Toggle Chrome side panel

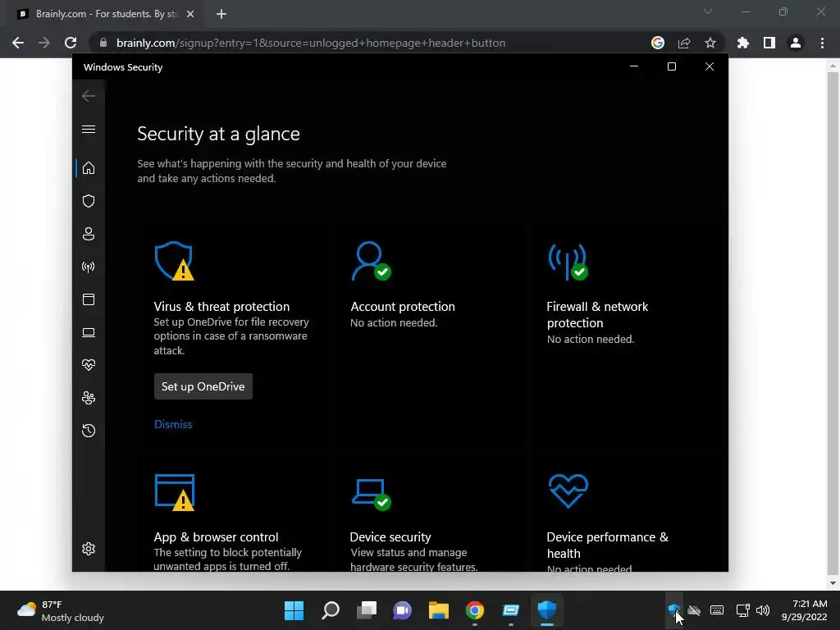point(769,43)
